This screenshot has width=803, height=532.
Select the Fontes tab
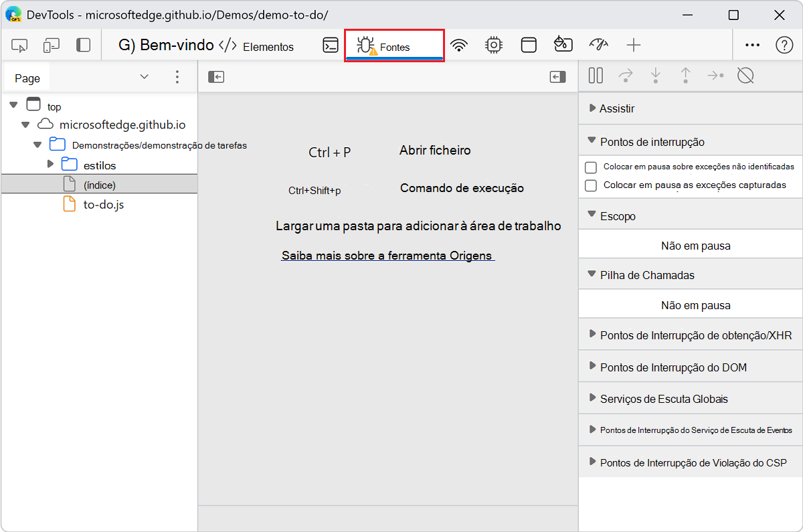(393, 46)
